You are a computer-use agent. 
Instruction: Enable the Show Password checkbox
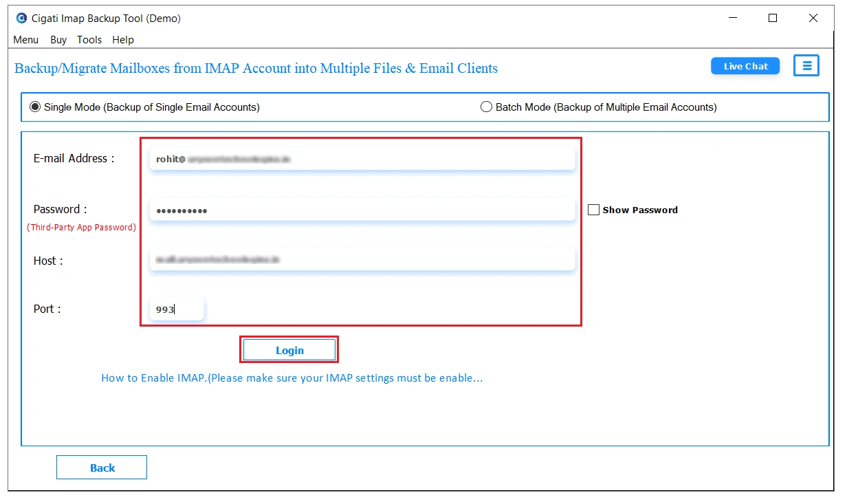pos(593,210)
